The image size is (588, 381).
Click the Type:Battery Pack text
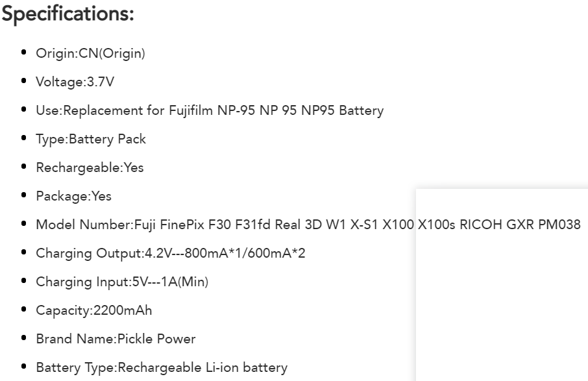[91, 139]
